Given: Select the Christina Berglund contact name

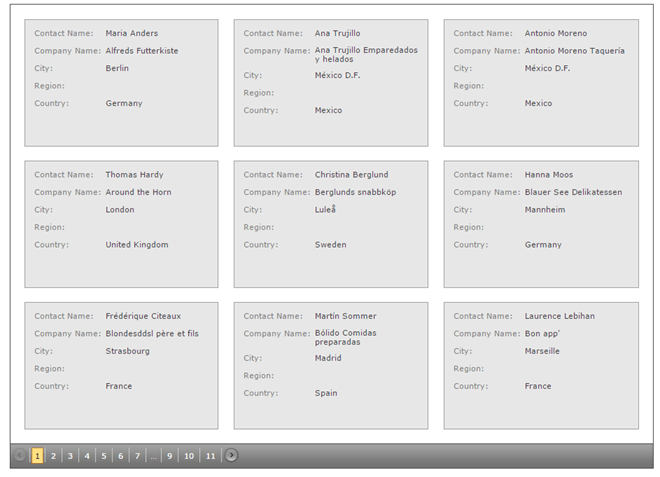Looking at the screenshot, I should (x=351, y=175).
